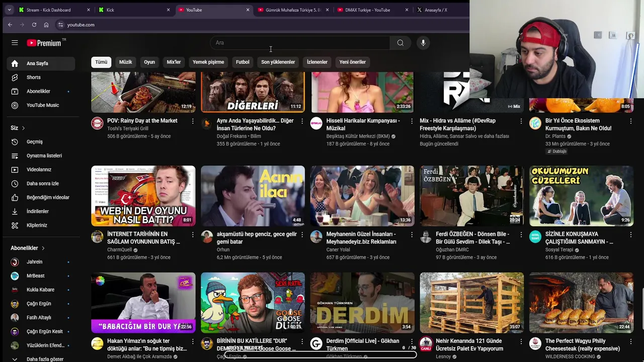Select the Son yüklenenler filter chip
Viewport: 644px width, 362px height.
278,62
